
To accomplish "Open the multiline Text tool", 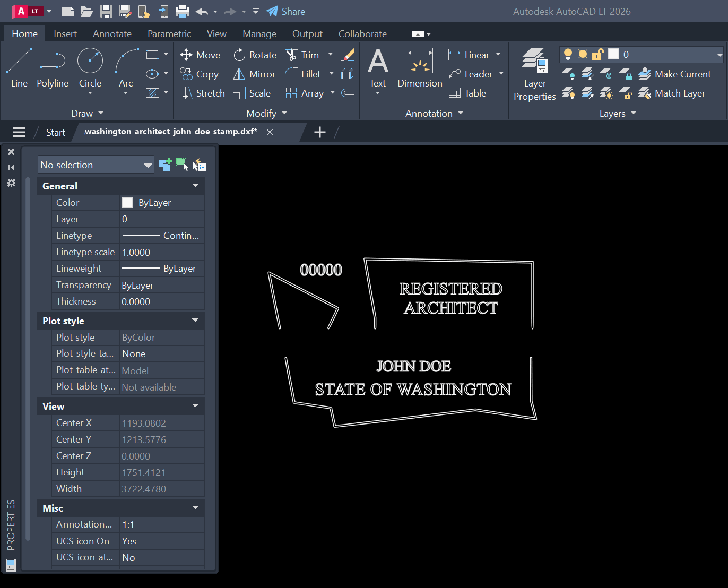I will point(378,68).
